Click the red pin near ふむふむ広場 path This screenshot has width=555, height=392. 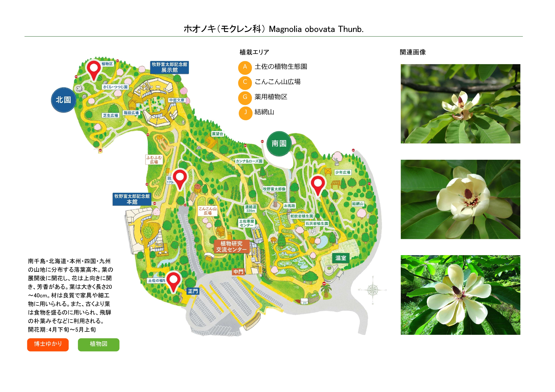[x=180, y=179]
